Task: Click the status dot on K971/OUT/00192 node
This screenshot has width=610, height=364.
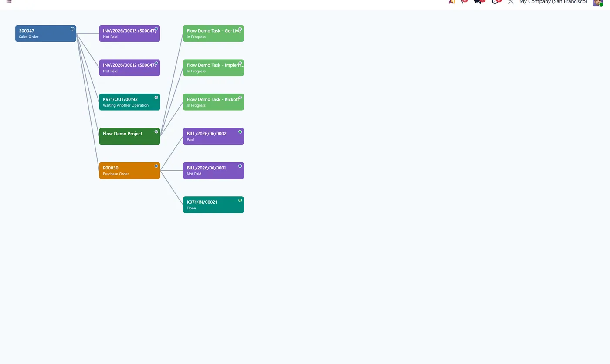Action: (x=156, y=98)
